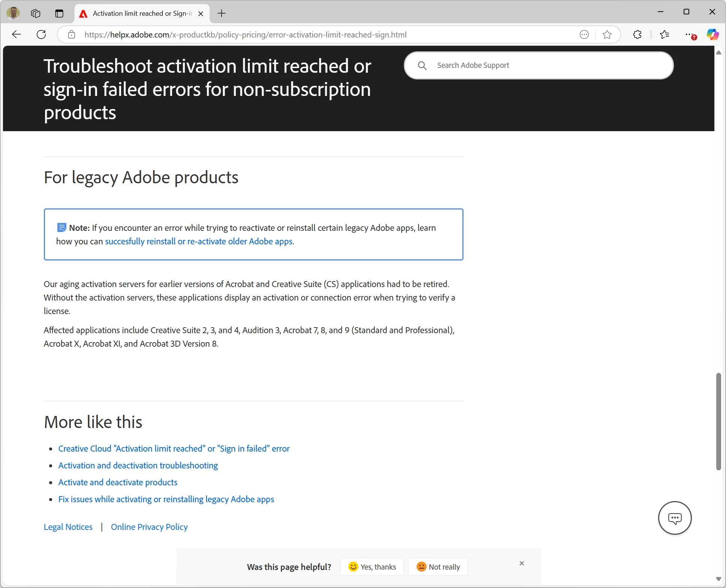
Task: Open the favorites list icon
Action: 664,34
